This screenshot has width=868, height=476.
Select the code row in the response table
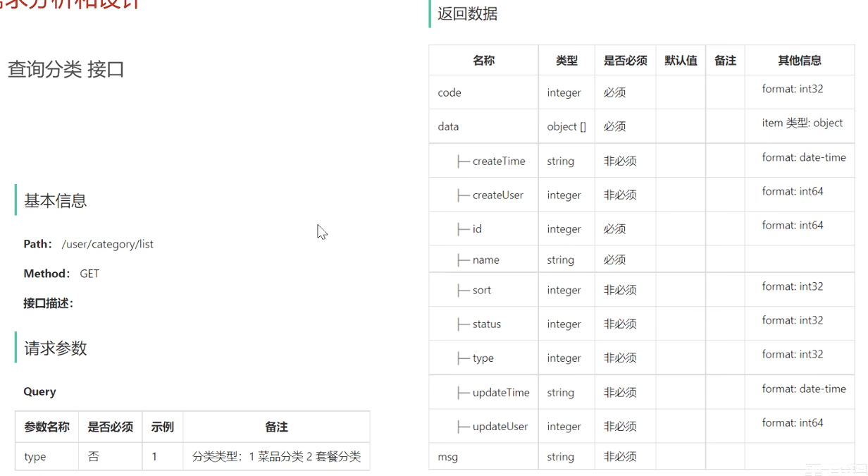[449, 92]
